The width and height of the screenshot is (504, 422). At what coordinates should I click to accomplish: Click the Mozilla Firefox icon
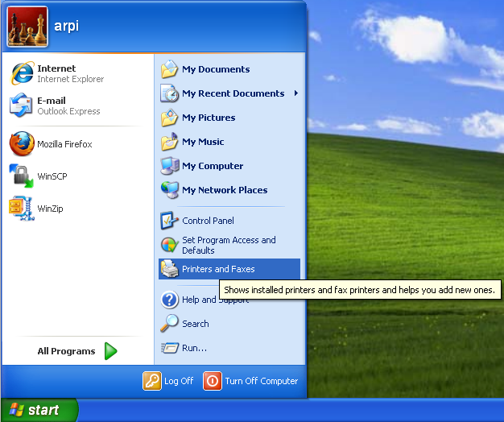click(x=22, y=143)
